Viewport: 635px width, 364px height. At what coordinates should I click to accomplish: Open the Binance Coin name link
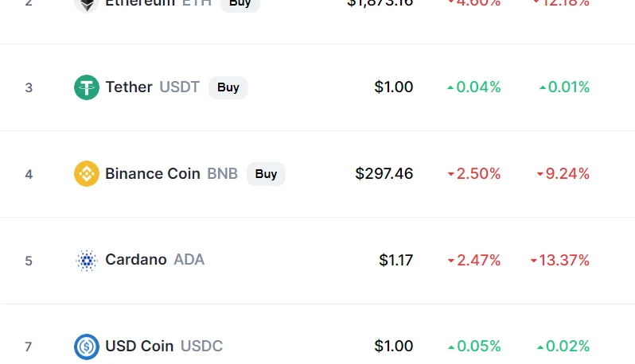pos(153,173)
